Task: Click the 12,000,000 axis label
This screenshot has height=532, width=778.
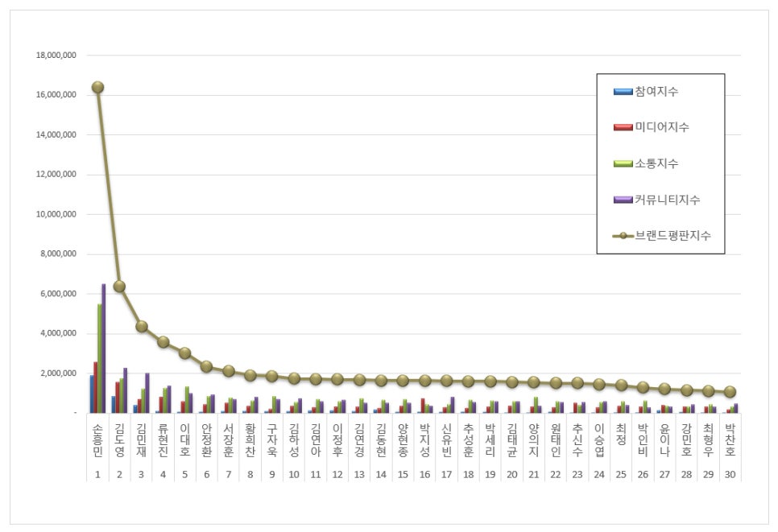Action: click(x=56, y=175)
